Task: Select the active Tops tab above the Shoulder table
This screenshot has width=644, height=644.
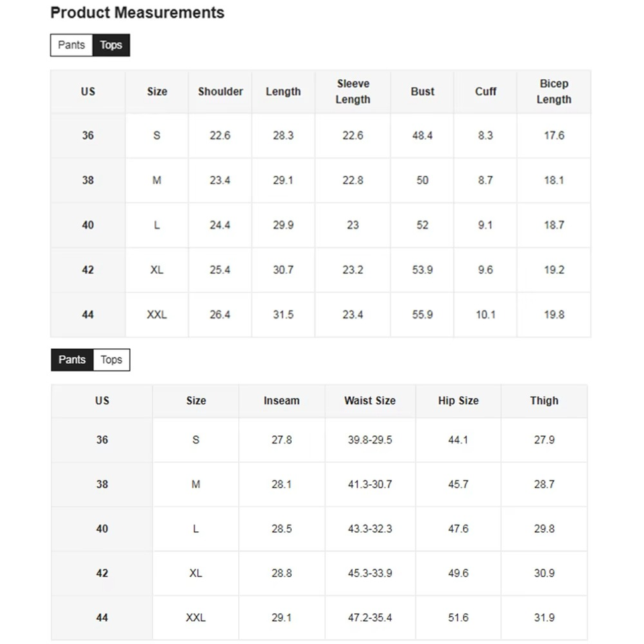Action: coord(111,45)
